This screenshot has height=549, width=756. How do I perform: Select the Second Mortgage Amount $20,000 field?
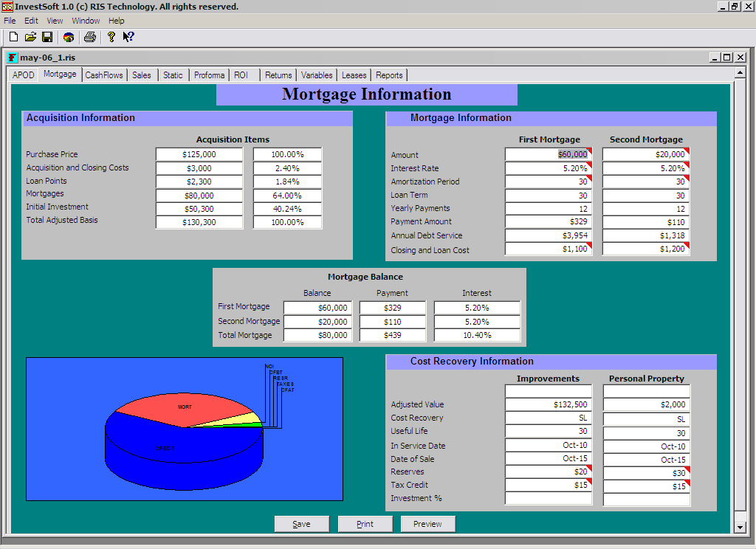(x=646, y=154)
